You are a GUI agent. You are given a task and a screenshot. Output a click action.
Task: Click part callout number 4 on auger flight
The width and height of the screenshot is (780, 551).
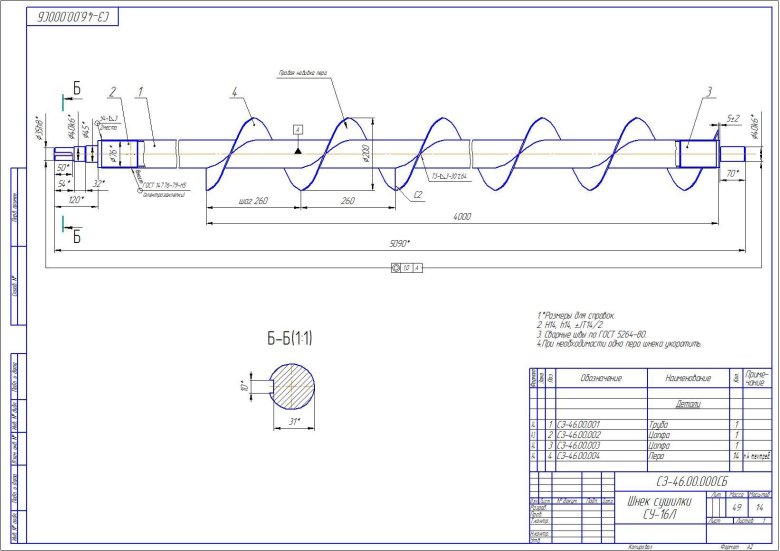coord(233,94)
